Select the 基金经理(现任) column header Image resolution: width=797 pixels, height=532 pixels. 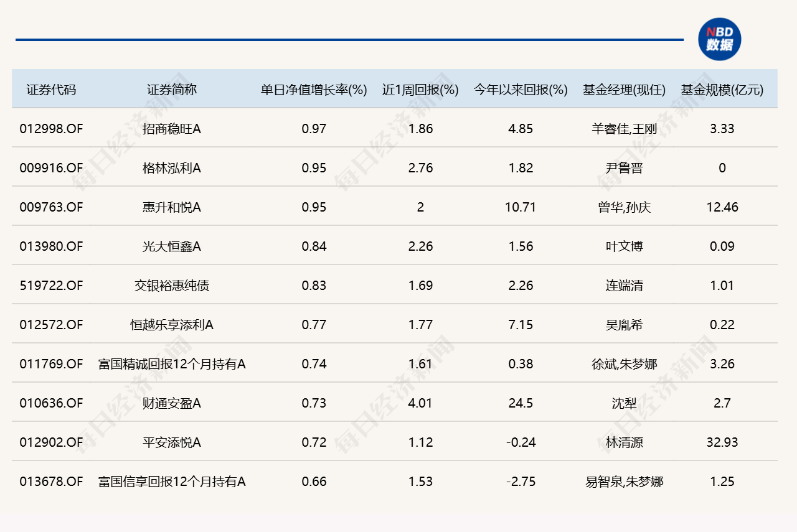pos(625,90)
